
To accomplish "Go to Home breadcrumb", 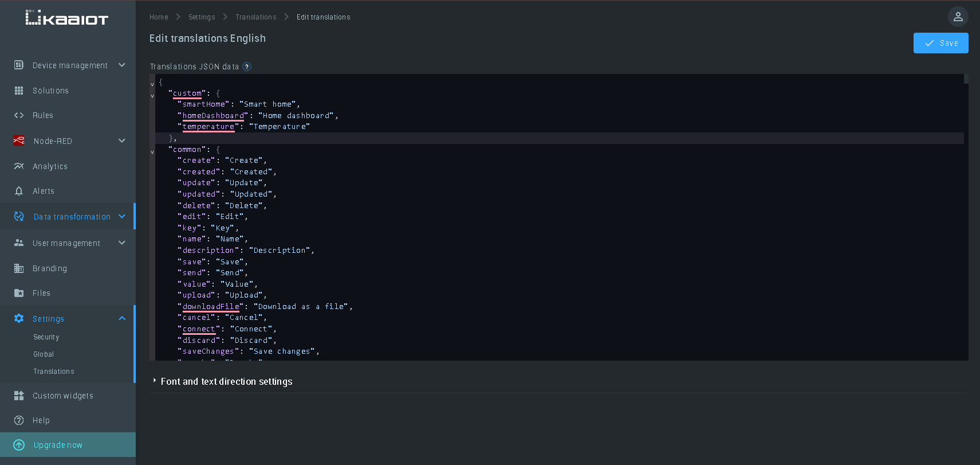I will (x=159, y=17).
